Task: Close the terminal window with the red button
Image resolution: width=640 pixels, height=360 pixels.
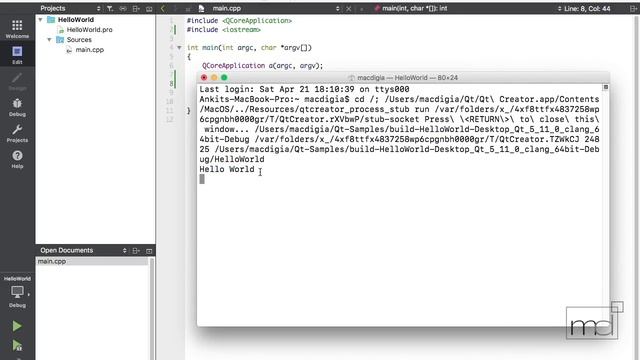Action: [204, 78]
